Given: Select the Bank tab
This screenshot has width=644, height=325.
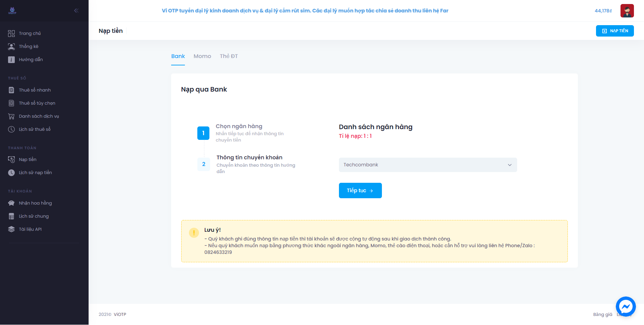Looking at the screenshot, I should [178, 56].
